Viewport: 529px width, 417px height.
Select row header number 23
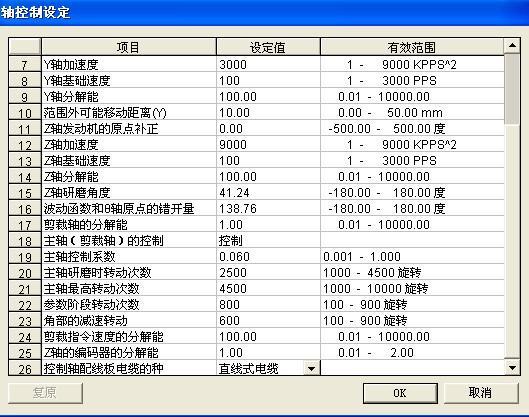pyautogui.click(x=25, y=321)
